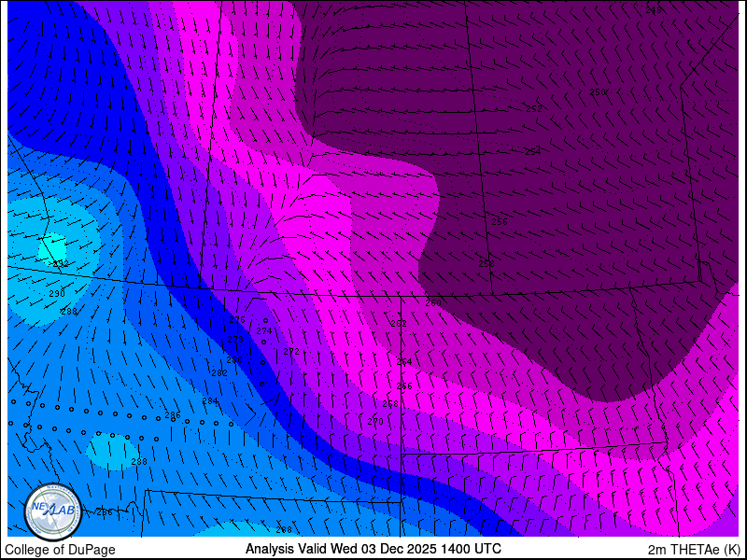Image resolution: width=747 pixels, height=560 pixels.
Task: Click the 268 contour label
Action: pyautogui.click(x=390, y=404)
